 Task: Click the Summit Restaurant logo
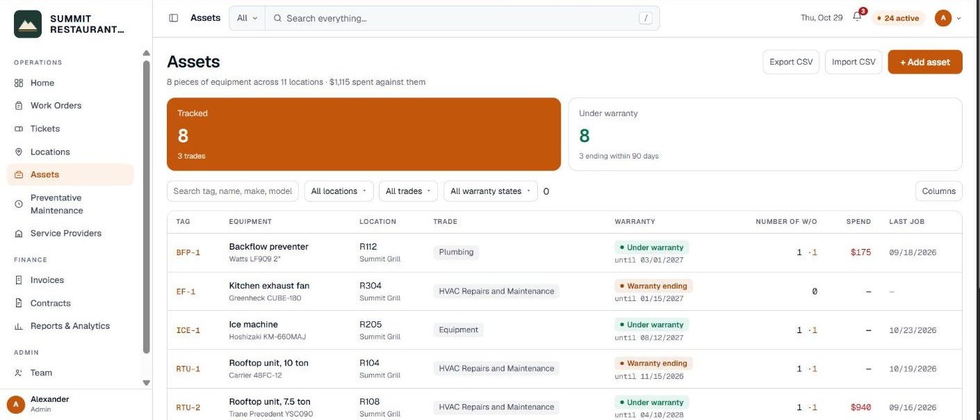click(28, 24)
